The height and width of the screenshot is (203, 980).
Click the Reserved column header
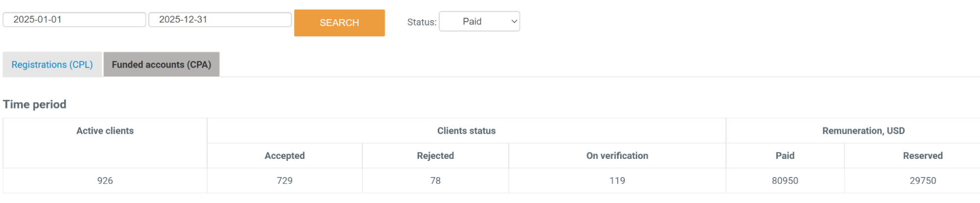tap(922, 156)
